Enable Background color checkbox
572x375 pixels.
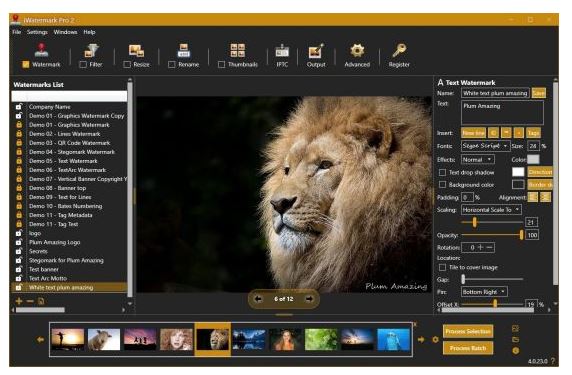[x=442, y=185]
